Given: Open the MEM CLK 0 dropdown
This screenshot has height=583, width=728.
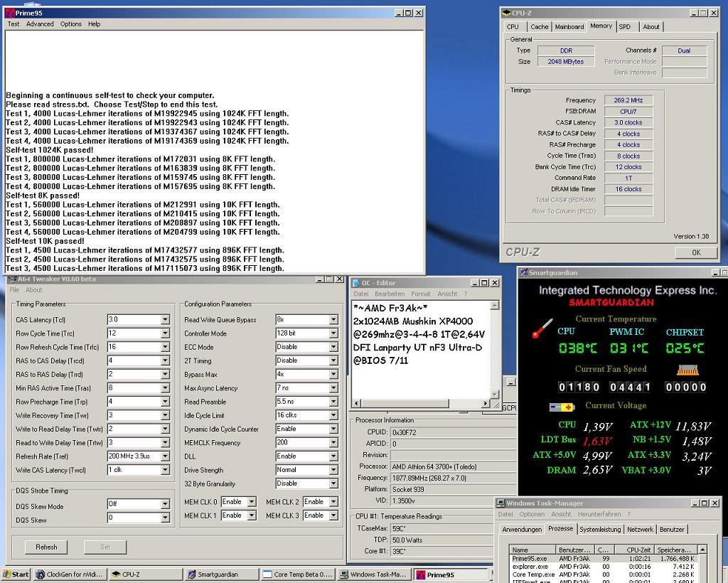Looking at the screenshot, I should point(251,502).
